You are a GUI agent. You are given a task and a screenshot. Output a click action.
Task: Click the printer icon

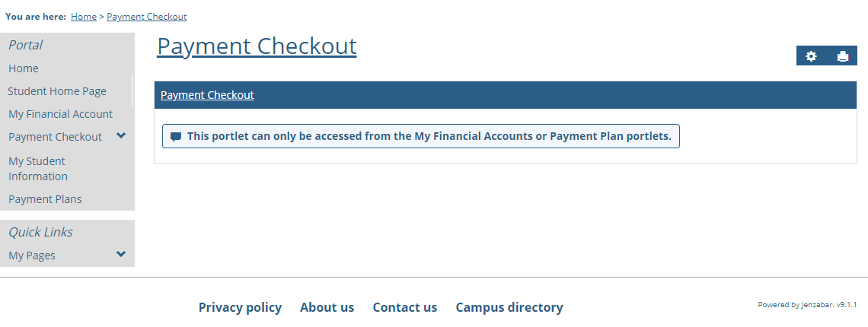(842, 56)
